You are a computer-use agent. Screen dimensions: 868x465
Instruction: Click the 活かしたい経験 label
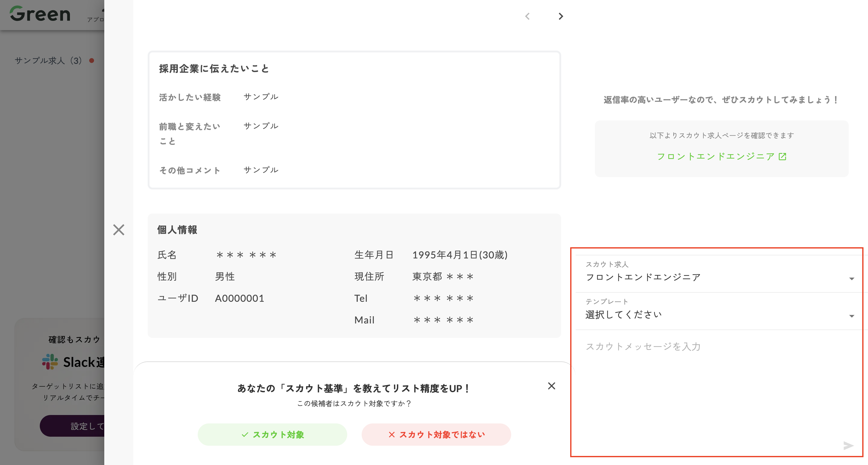point(190,97)
